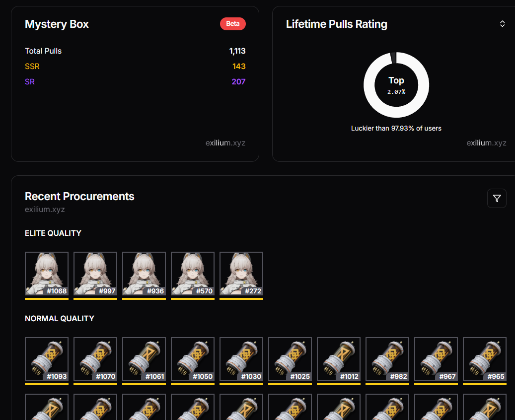Click the NORMAL QUALITY section heading
515x420 pixels.
tap(60, 319)
